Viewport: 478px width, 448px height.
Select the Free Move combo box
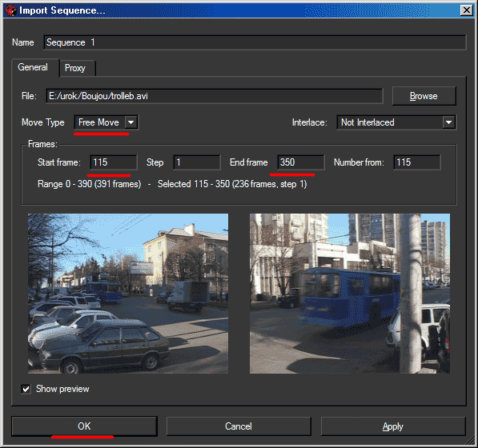[106, 122]
